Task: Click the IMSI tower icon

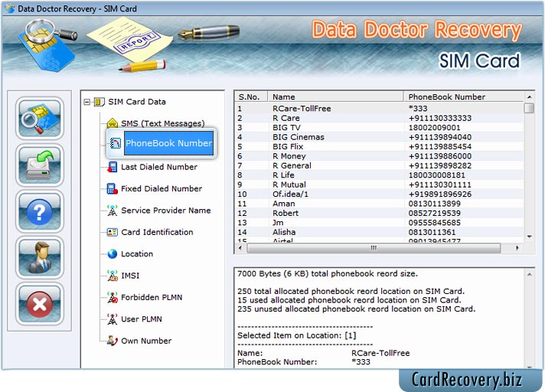Action: tap(113, 276)
